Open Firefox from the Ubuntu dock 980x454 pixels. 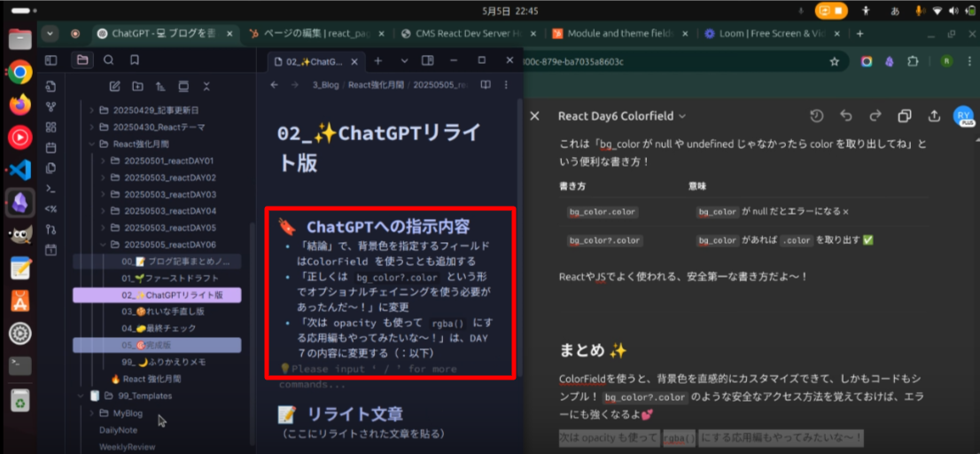pos(20,105)
